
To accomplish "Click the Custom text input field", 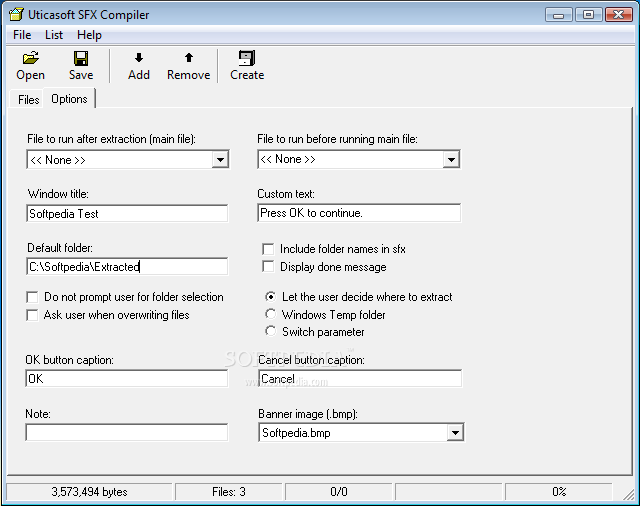I will point(359,213).
